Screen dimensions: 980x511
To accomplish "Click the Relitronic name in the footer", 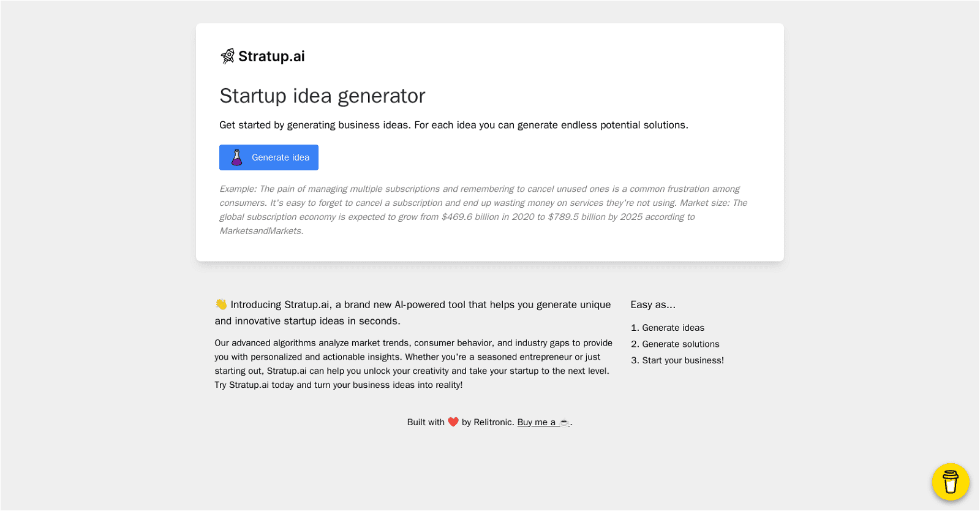I will point(493,422).
